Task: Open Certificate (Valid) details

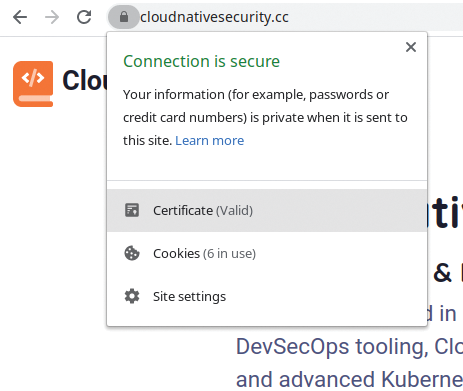Action: tap(267, 210)
